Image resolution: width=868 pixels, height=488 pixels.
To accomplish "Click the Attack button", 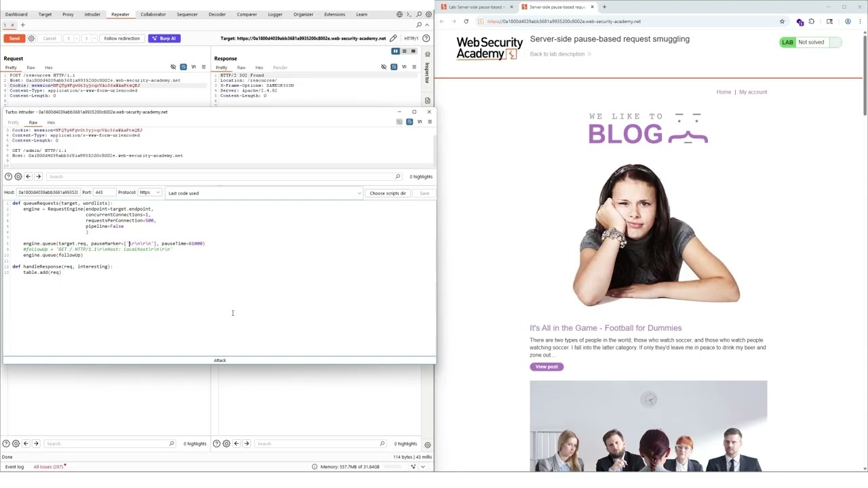I will tap(220, 361).
